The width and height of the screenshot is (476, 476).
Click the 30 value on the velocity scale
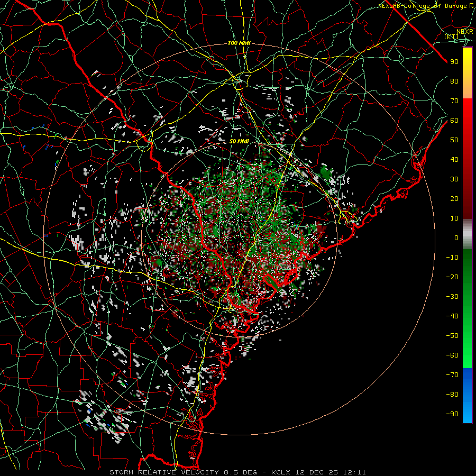click(x=454, y=179)
